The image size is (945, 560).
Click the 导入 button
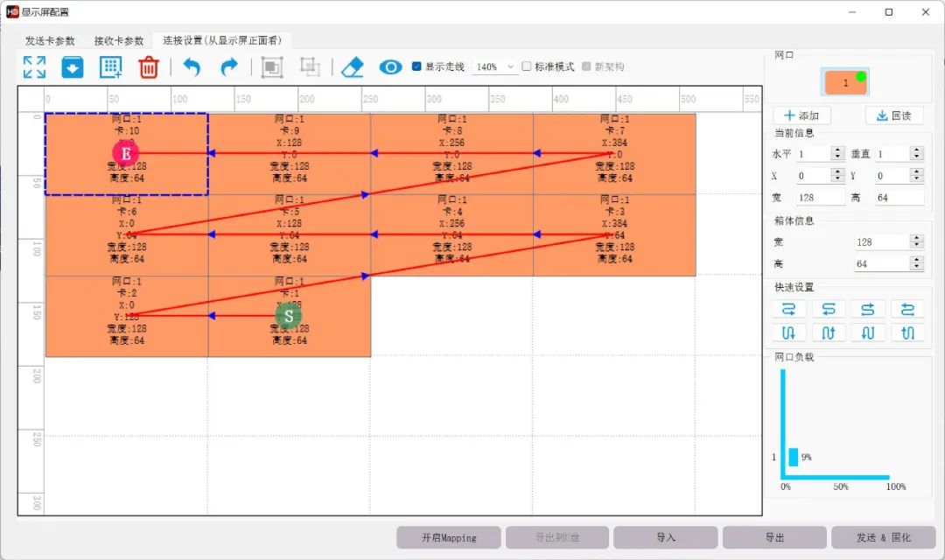tap(666, 538)
